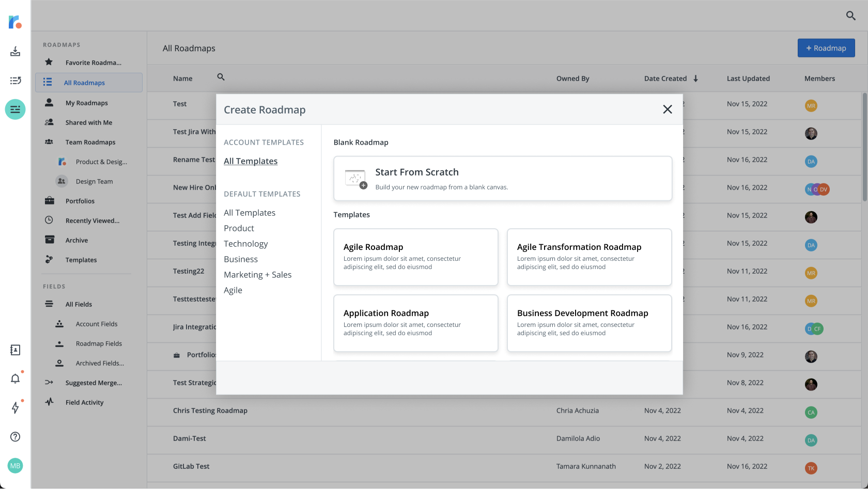Open the Archive box icon
This screenshot has height=489, width=868.
pos(49,239)
